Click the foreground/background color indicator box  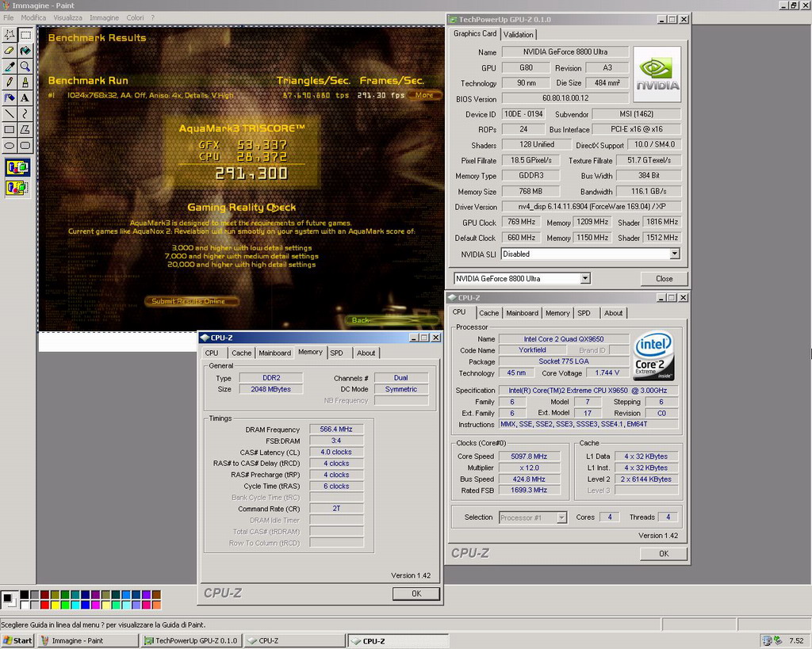(9, 599)
